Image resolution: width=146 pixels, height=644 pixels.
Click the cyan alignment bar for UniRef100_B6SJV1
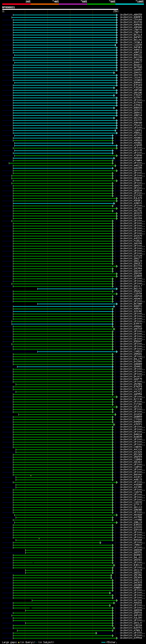(x=77, y=289)
